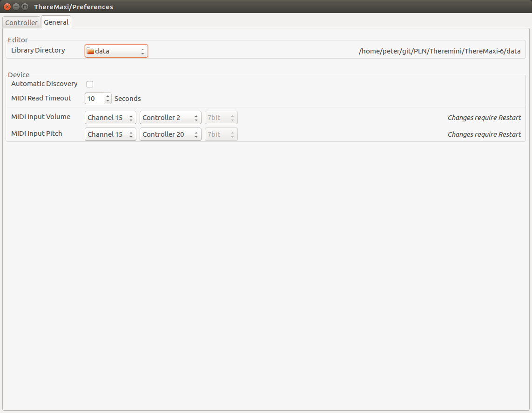This screenshot has width=532, height=413.
Task: Select the General tab
Action: click(x=56, y=22)
